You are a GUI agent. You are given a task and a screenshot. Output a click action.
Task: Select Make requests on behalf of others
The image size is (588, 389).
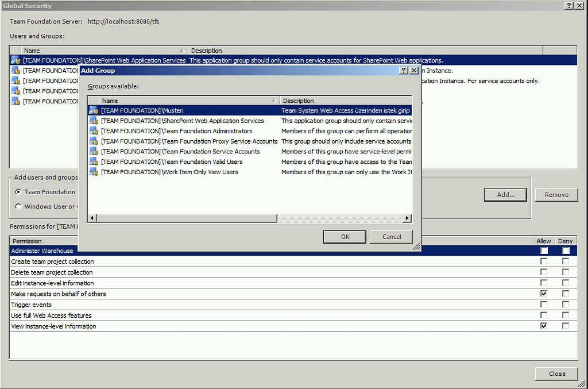tap(293, 294)
